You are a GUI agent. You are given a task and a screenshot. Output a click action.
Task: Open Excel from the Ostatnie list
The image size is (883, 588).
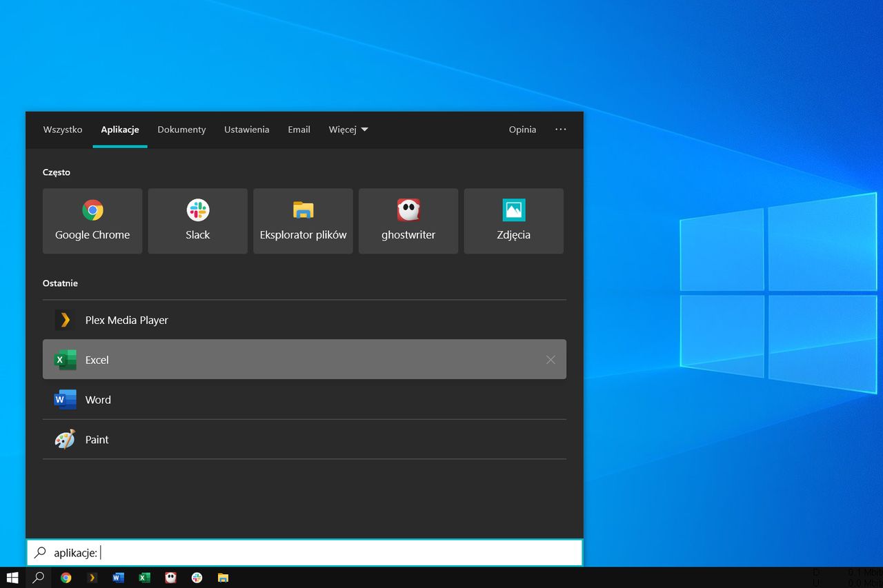tap(304, 359)
